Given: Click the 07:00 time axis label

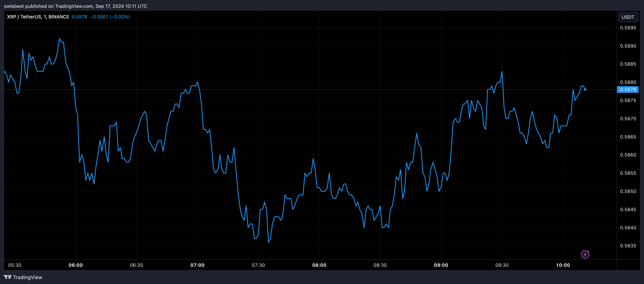Looking at the screenshot, I should click(198, 265).
